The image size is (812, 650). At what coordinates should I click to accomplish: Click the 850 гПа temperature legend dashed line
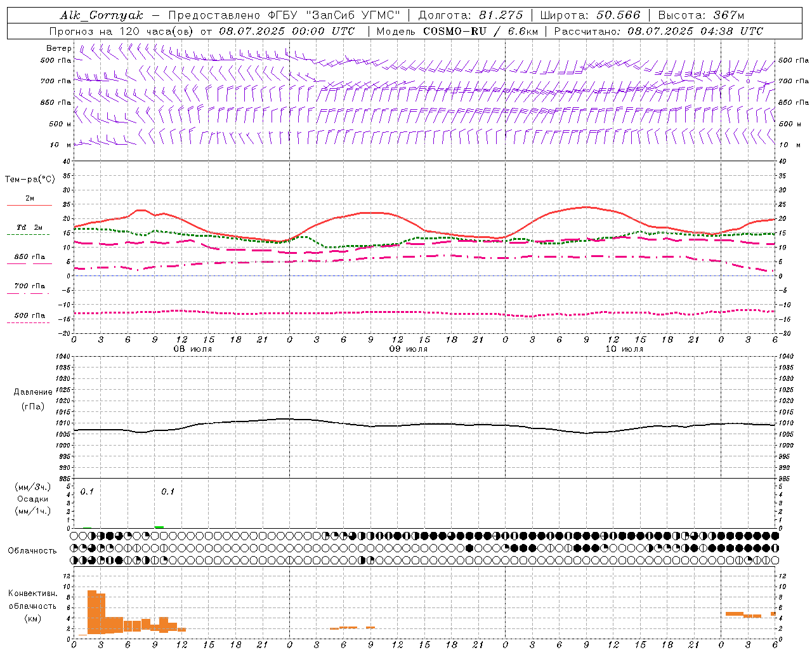[x=29, y=263]
